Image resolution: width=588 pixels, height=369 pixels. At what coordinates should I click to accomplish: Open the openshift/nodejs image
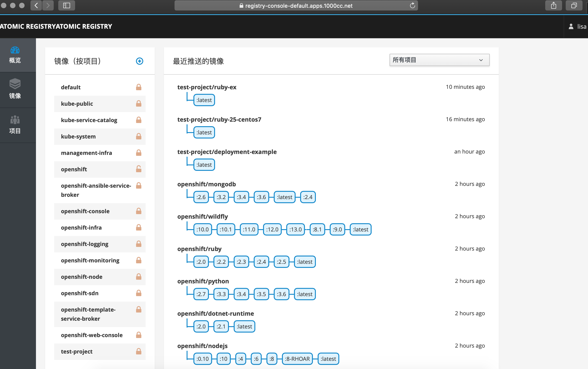click(202, 346)
